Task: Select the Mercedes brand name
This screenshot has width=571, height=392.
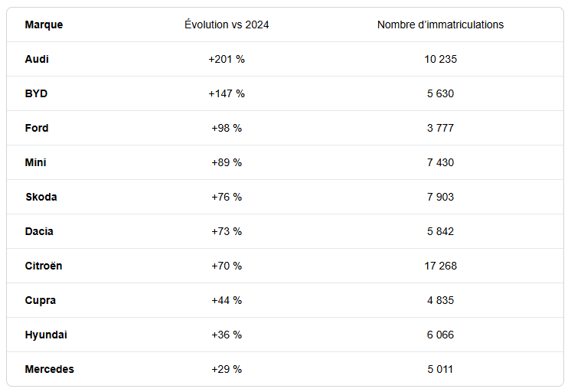Action: [49, 369]
